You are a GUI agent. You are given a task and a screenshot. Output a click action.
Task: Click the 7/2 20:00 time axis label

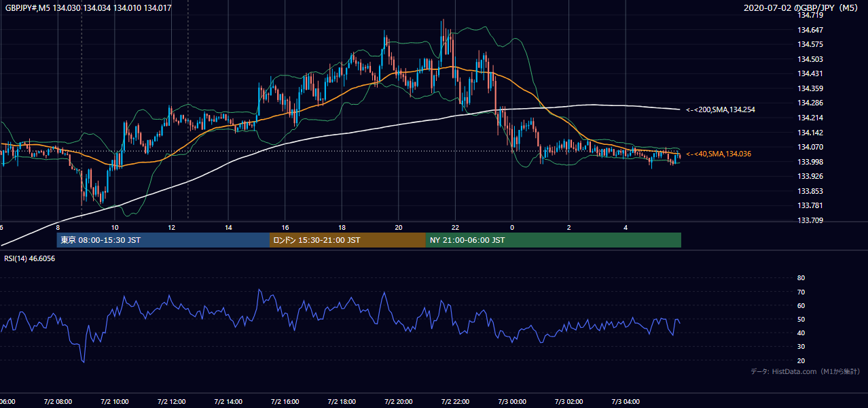click(x=399, y=401)
